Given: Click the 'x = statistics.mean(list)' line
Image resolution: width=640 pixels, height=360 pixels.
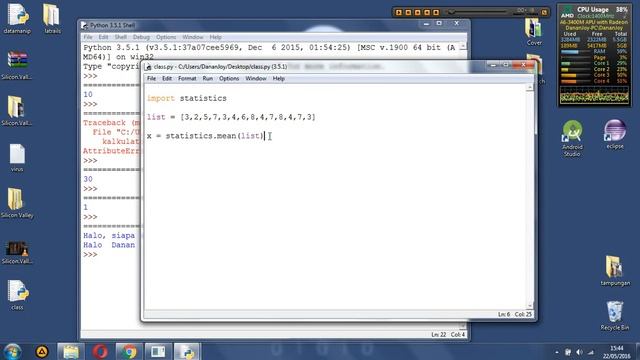Looking at the screenshot, I should (206, 136).
